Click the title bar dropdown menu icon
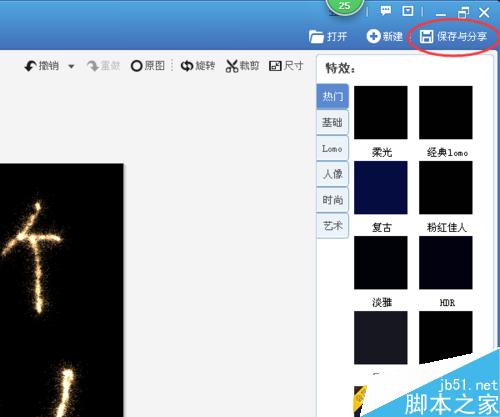 point(408,11)
